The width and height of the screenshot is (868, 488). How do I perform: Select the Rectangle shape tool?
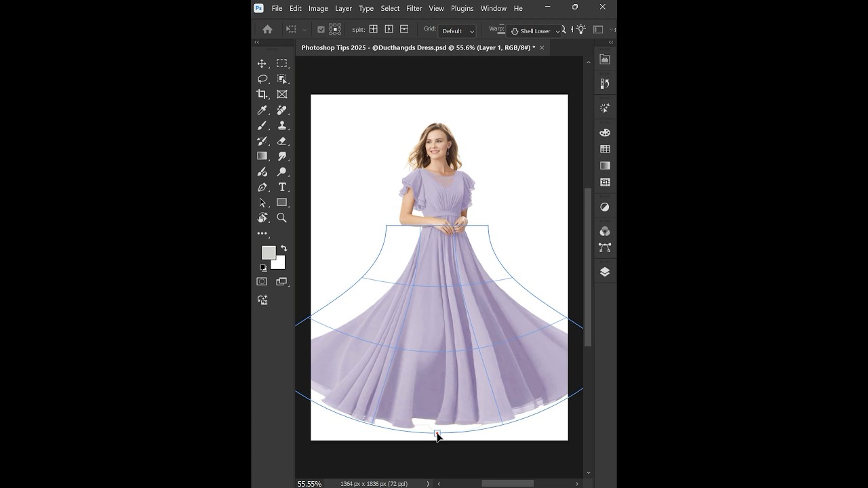[x=282, y=203]
